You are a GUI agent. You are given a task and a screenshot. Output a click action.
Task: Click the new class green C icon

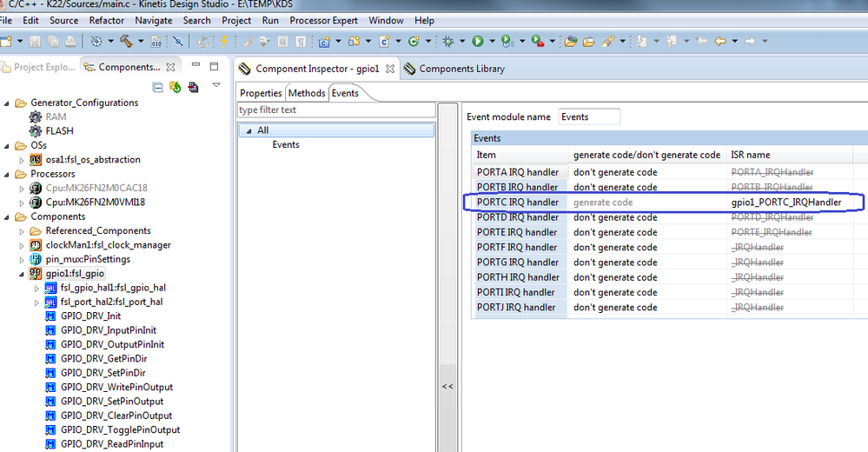pos(414,41)
